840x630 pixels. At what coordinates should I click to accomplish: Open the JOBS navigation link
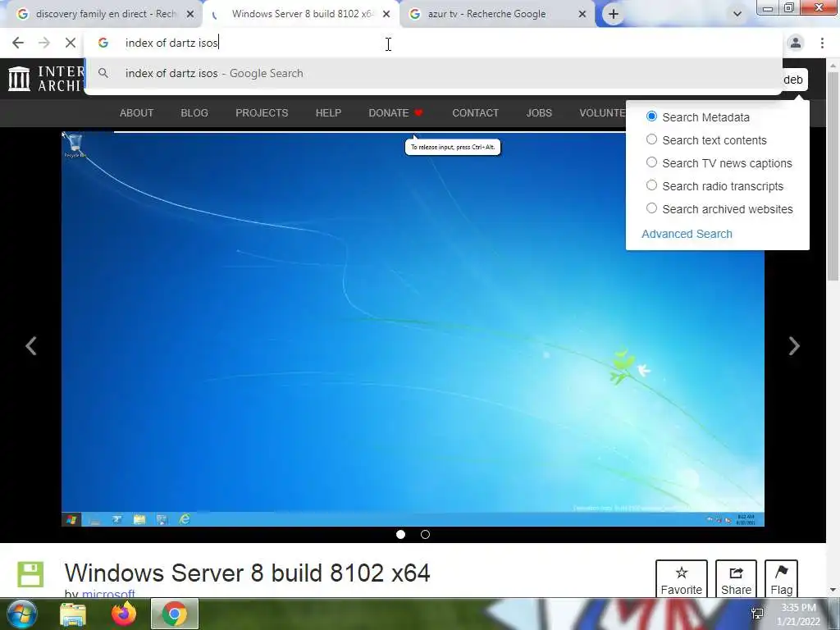pos(539,113)
